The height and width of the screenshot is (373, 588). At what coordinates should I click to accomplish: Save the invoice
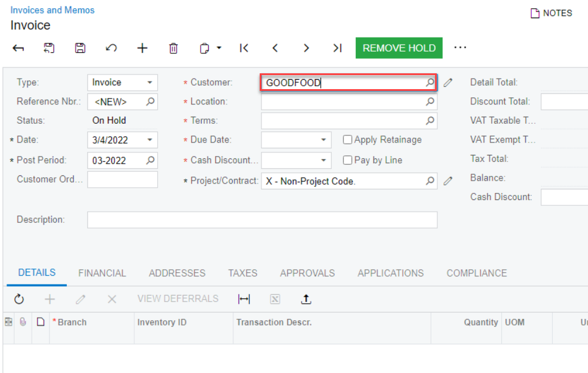click(x=80, y=48)
